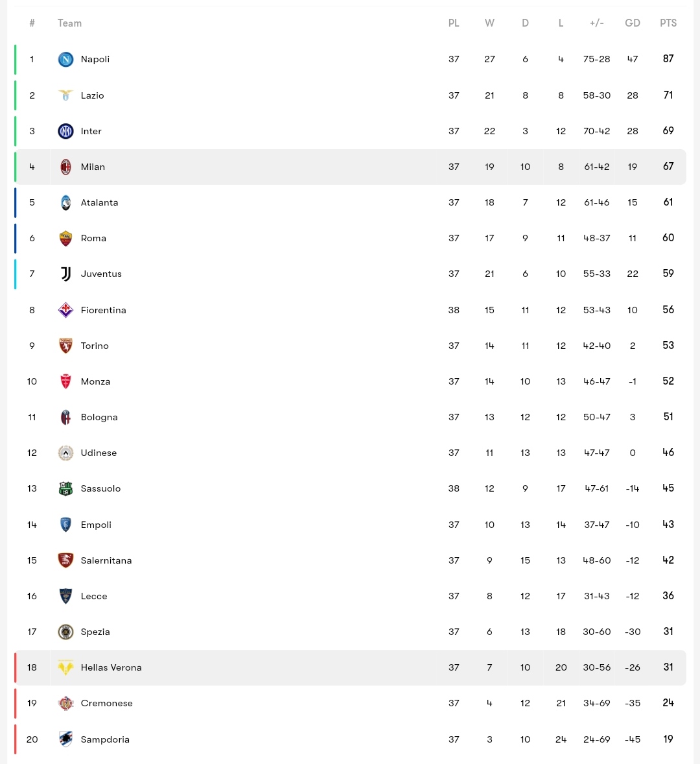The height and width of the screenshot is (764, 700).
Task: Click the AC Milan crest icon
Action: (65, 167)
